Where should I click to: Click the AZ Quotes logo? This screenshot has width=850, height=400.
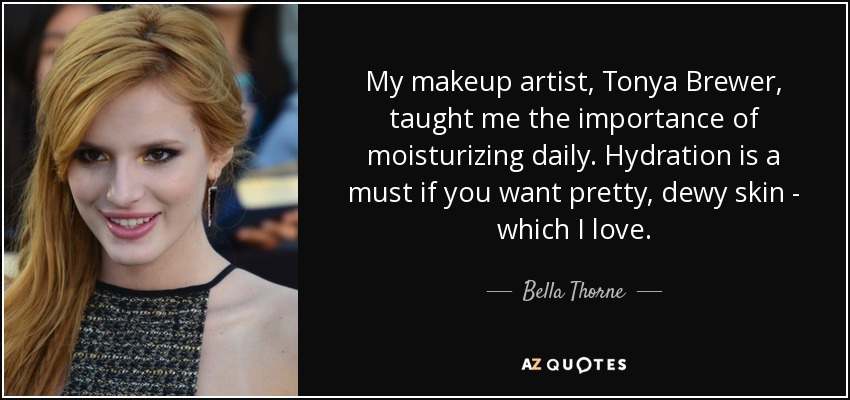574,364
